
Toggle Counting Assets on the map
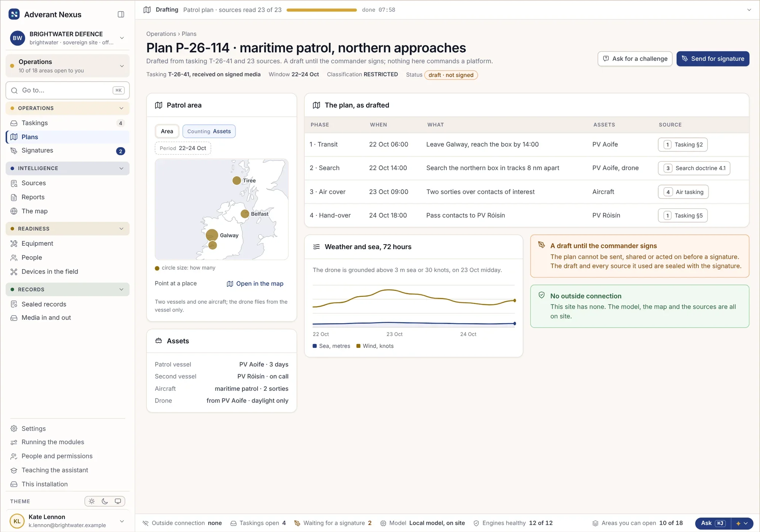(x=209, y=131)
